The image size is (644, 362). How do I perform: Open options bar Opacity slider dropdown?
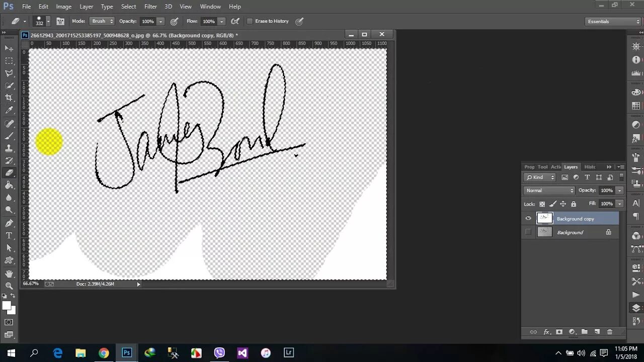click(160, 21)
